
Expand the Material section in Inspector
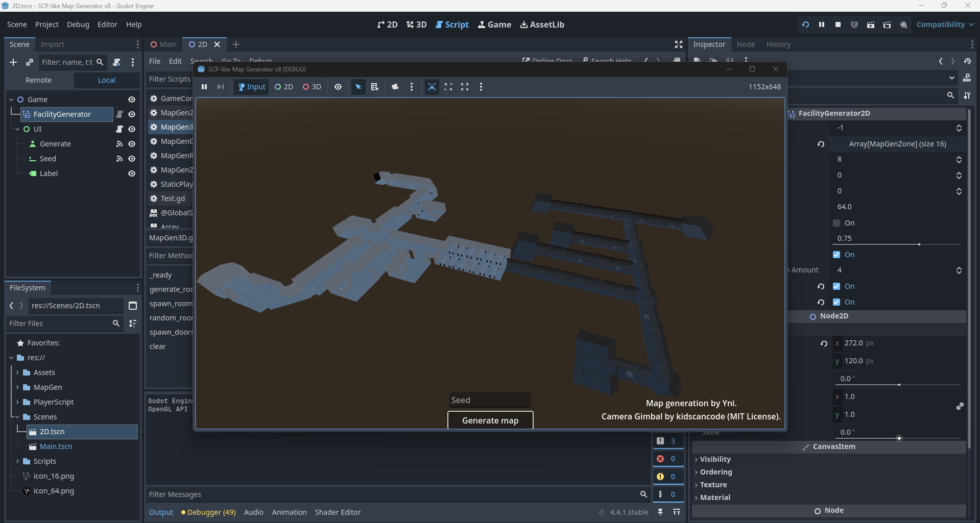pyautogui.click(x=715, y=497)
